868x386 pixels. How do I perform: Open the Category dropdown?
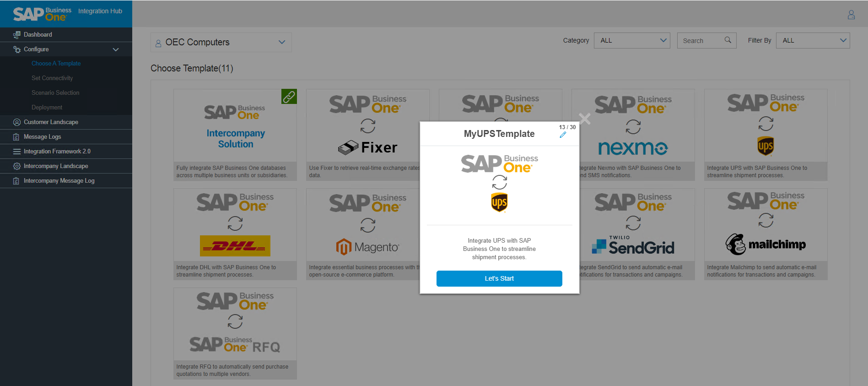631,40
